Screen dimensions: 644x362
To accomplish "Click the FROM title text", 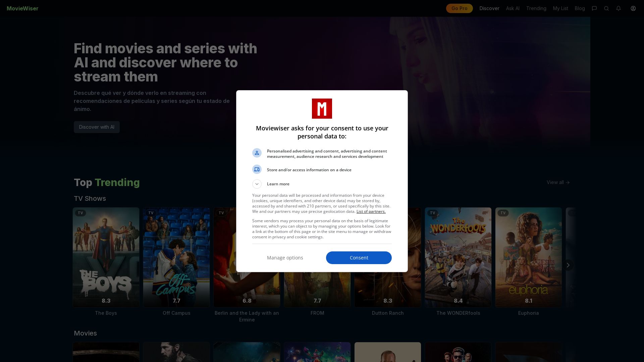I will 317,313.
